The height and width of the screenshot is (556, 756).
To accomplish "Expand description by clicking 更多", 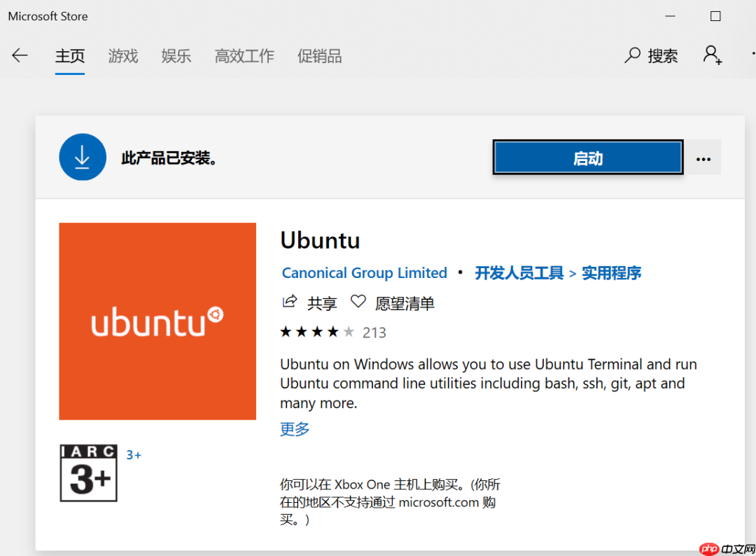I will coord(294,429).
